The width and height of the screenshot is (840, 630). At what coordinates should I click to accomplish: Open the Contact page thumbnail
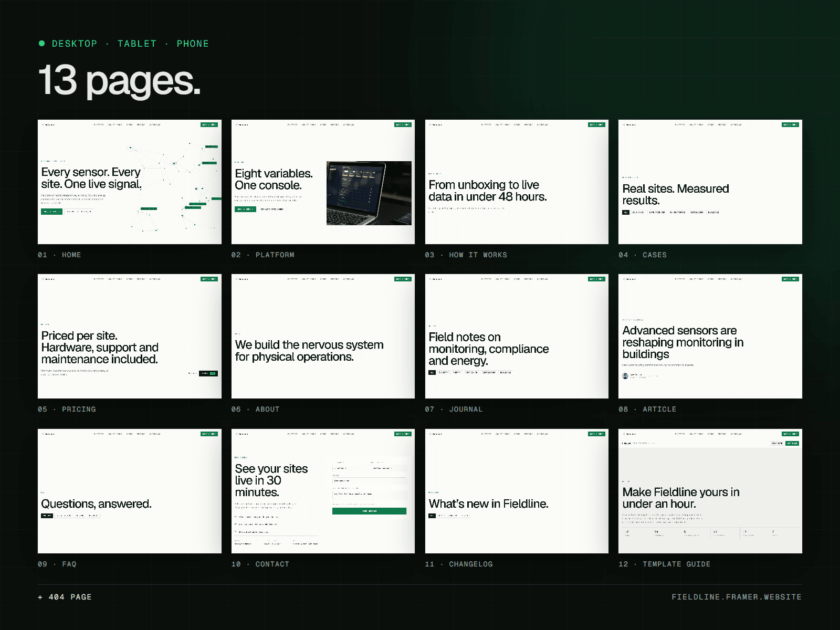pos(323,491)
